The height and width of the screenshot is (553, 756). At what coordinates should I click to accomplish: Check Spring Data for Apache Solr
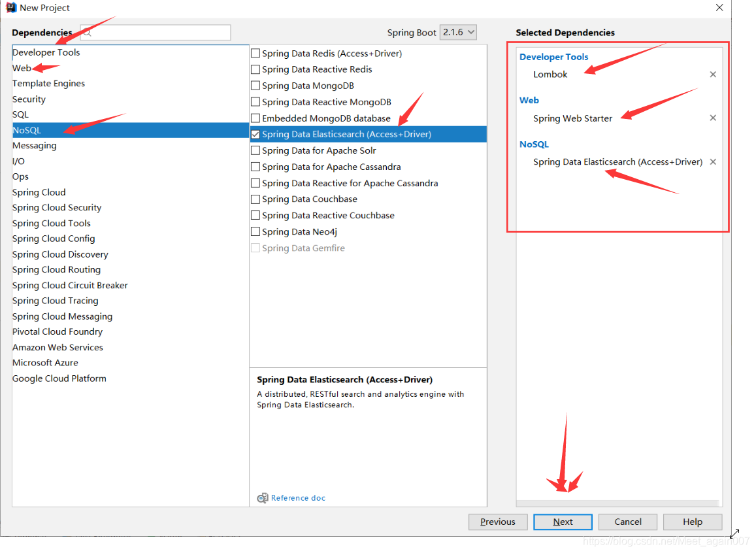pyautogui.click(x=255, y=150)
